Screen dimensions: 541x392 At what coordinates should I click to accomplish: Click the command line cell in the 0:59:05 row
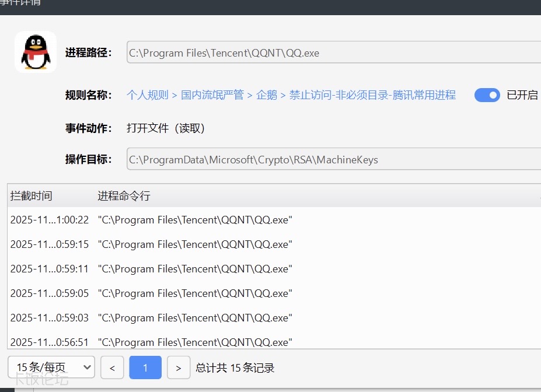pyautogui.click(x=195, y=293)
